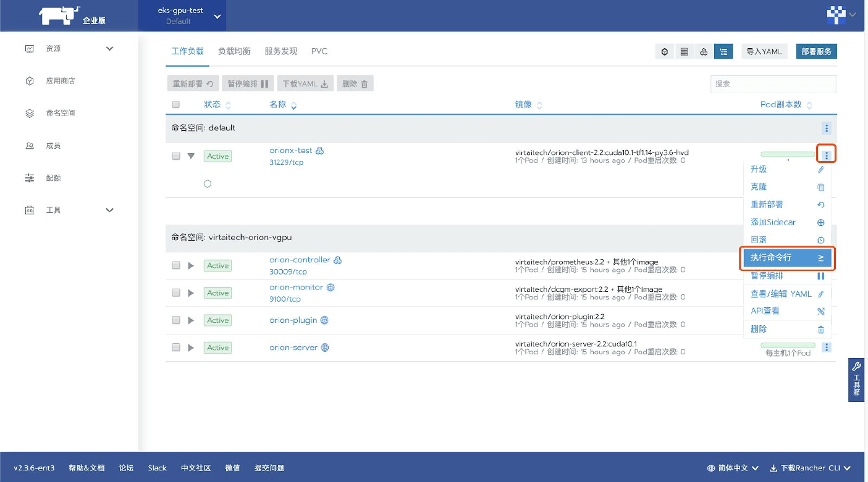The image size is (868, 482).
Task: Expand the orion-server workload row
Action: [191, 347]
